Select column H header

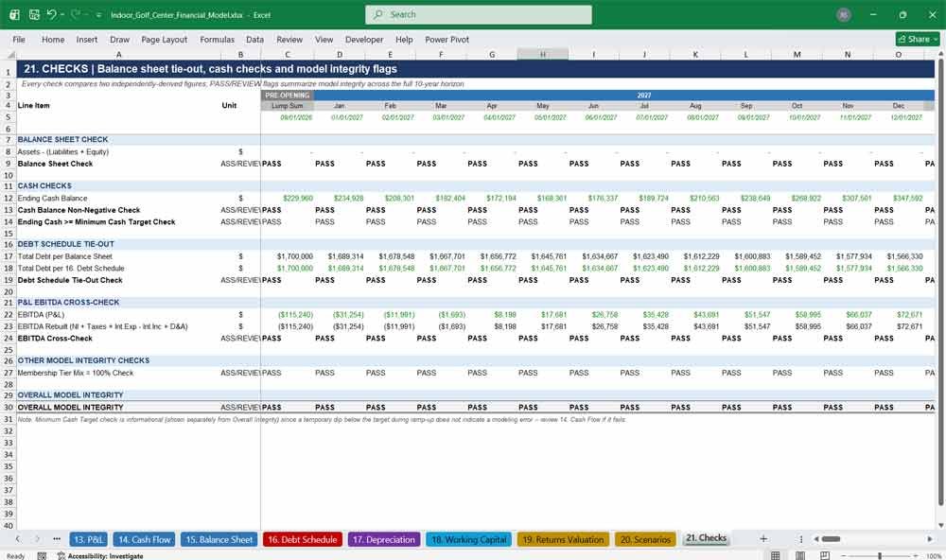[542, 55]
